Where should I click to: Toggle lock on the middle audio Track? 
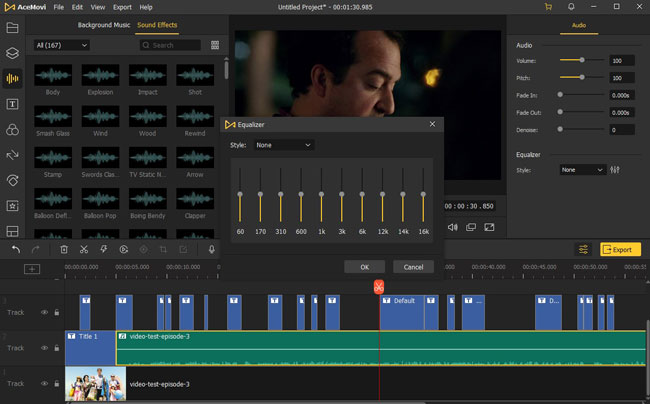57,348
